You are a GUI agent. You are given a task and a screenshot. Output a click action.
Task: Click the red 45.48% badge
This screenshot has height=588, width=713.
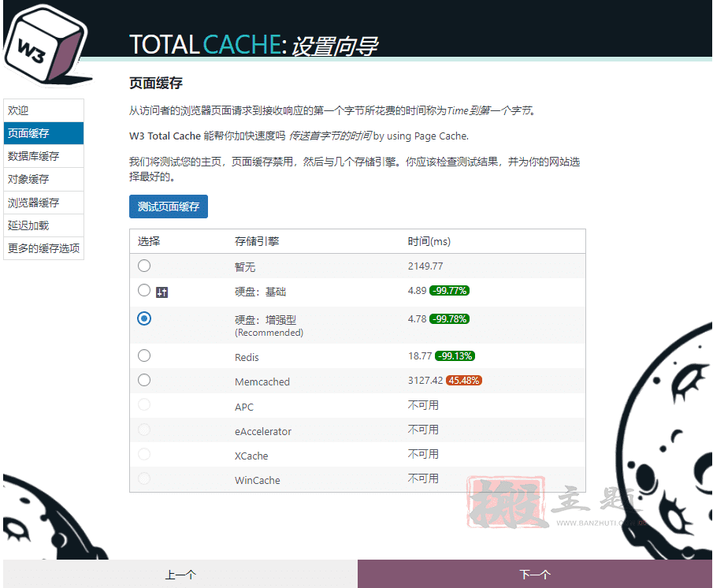click(x=464, y=381)
